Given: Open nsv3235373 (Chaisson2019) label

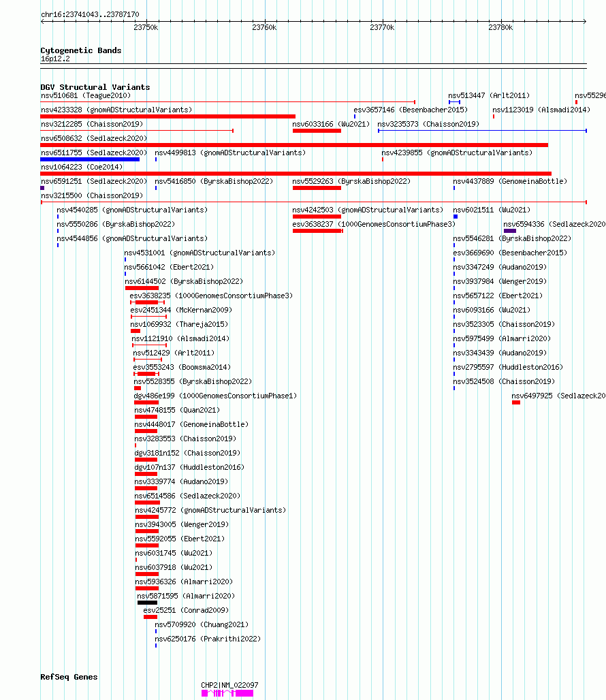Looking at the screenshot, I should 428,124.
